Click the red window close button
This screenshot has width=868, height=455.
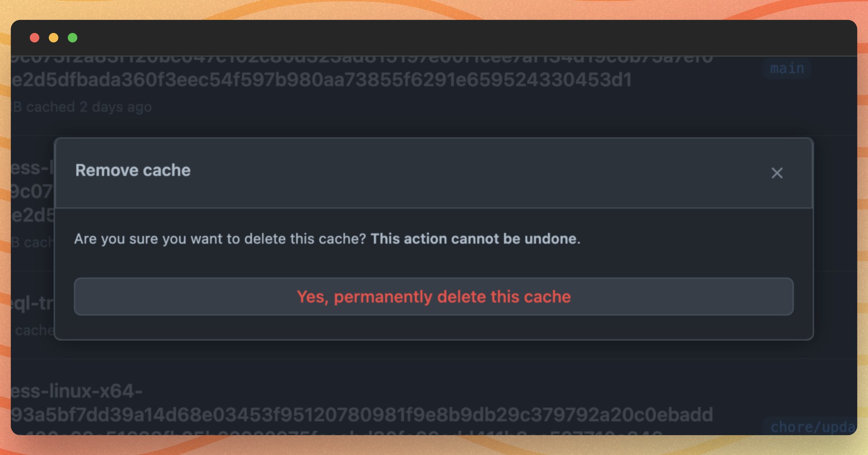[x=34, y=38]
